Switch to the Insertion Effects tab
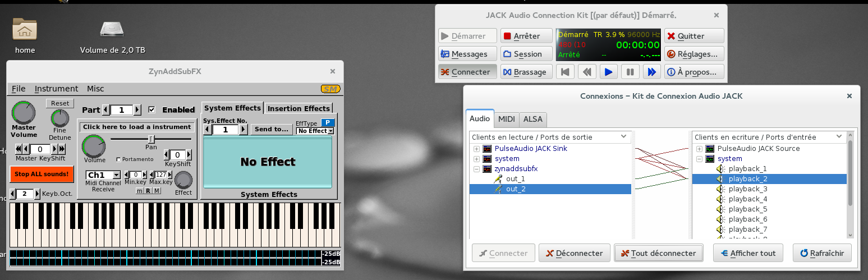This screenshot has height=280, width=868. tap(298, 108)
